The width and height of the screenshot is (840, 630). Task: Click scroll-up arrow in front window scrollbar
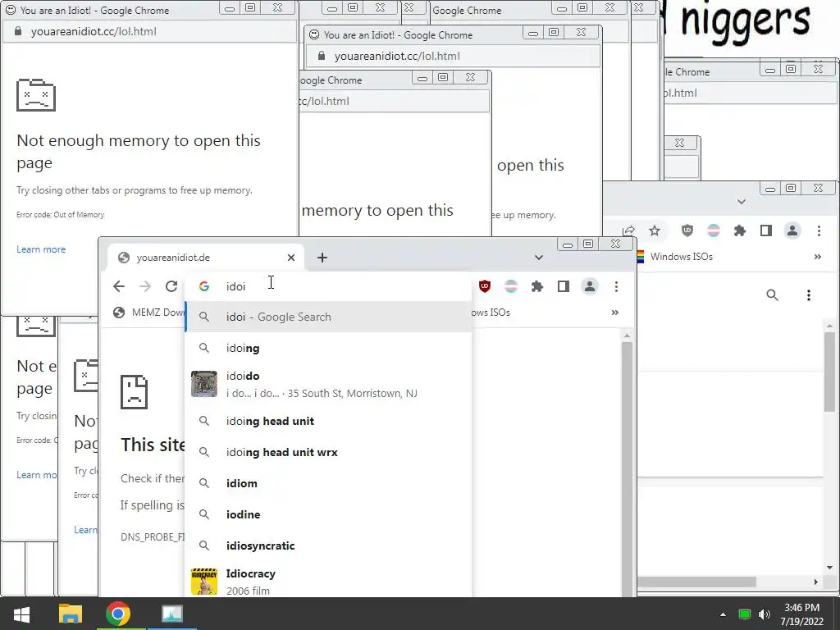[x=627, y=336]
